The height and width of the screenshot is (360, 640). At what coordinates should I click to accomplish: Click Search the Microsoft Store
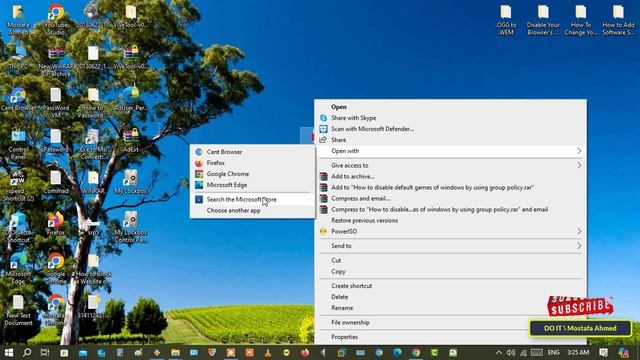[x=252, y=200]
